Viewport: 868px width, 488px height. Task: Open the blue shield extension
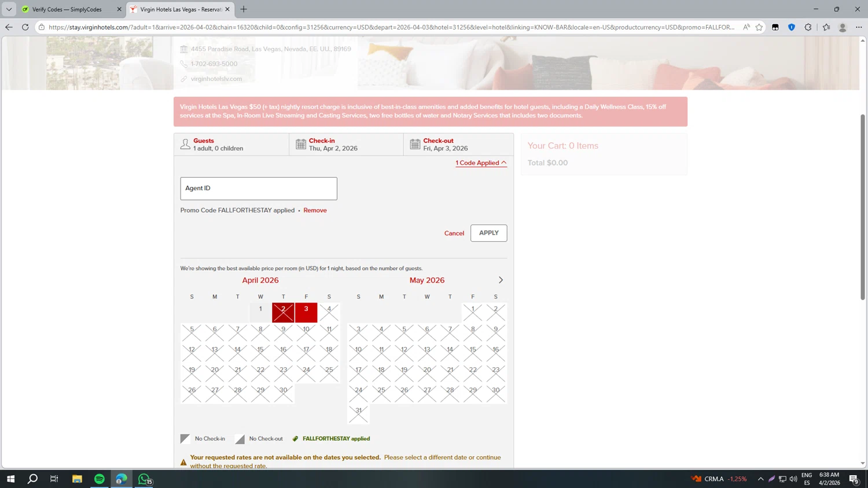coord(792,27)
